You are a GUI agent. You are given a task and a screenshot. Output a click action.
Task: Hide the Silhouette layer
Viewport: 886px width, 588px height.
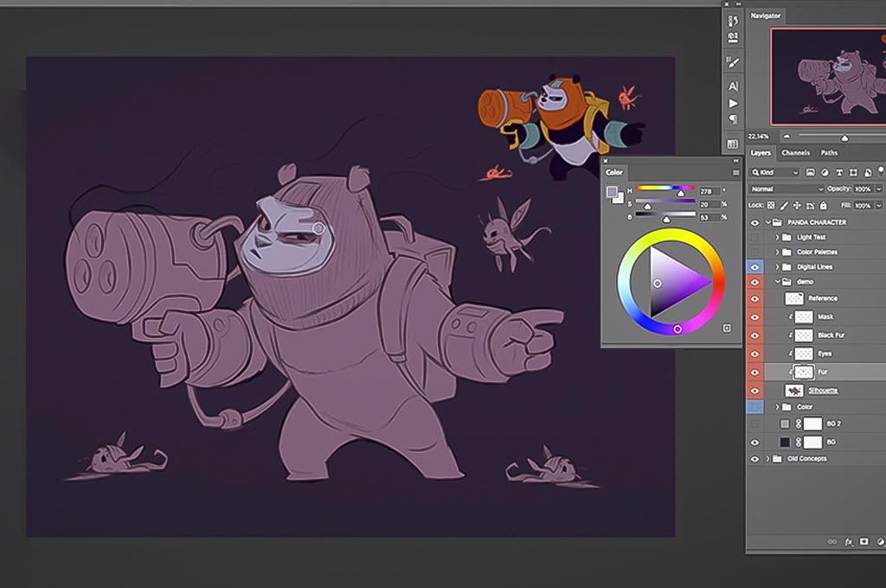click(754, 390)
